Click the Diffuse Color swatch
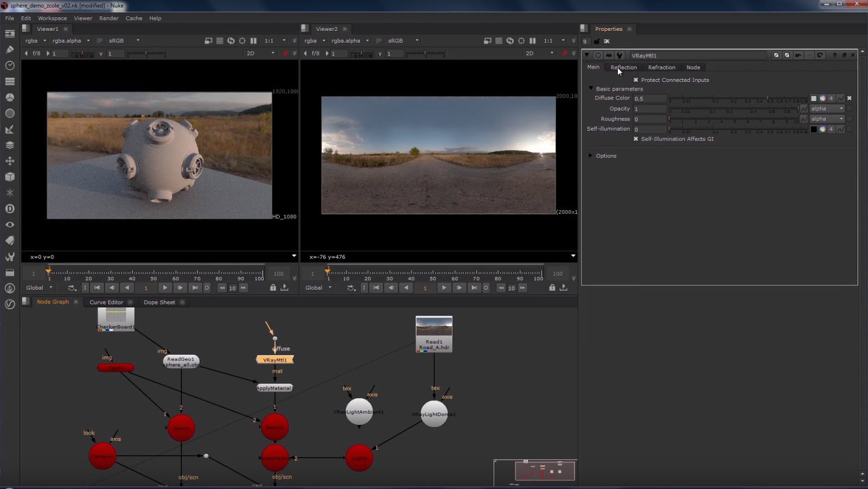The width and height of the screenshot is (868, 489). (813, 98)
